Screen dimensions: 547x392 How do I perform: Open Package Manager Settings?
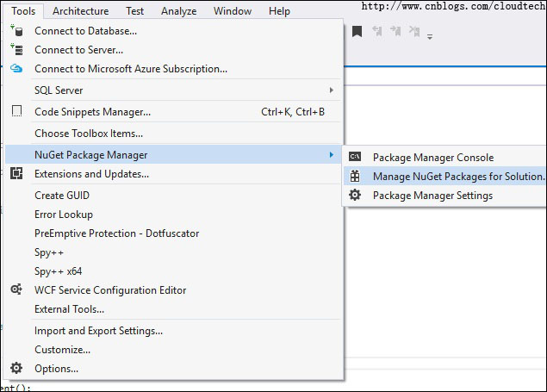(444, 196)
